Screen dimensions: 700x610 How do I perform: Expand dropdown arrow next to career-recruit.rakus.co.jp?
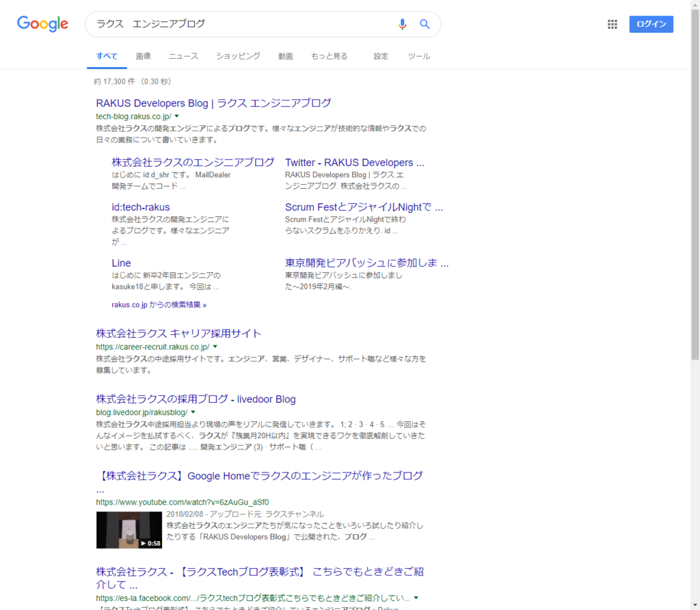(x=215, y=347)
